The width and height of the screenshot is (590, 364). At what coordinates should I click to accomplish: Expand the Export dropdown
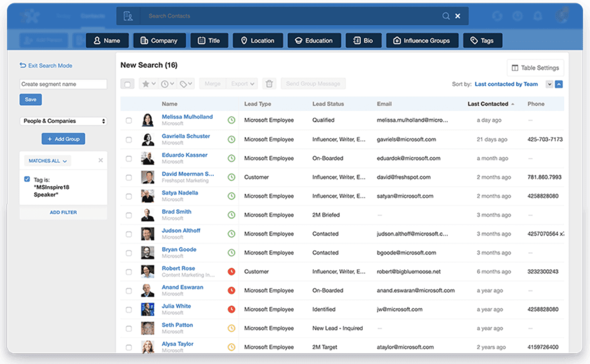[x=243, y=84]
